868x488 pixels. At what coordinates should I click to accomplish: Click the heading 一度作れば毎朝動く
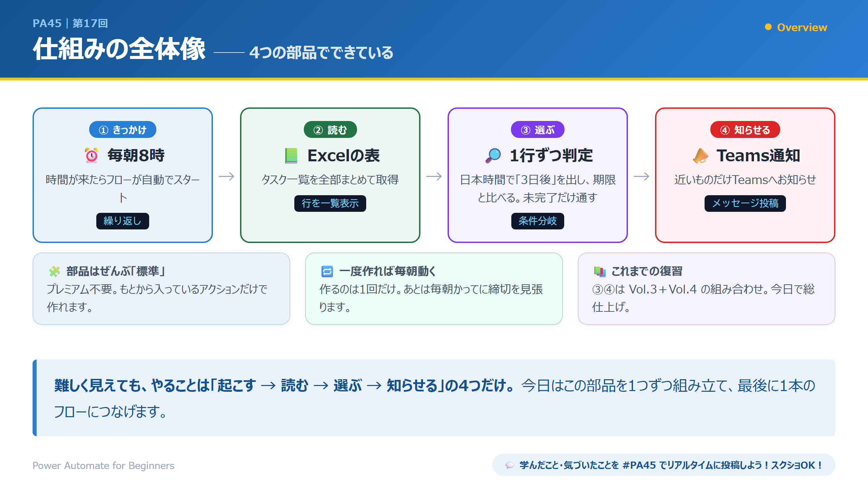pyautogui.click(x=388, y=271)
